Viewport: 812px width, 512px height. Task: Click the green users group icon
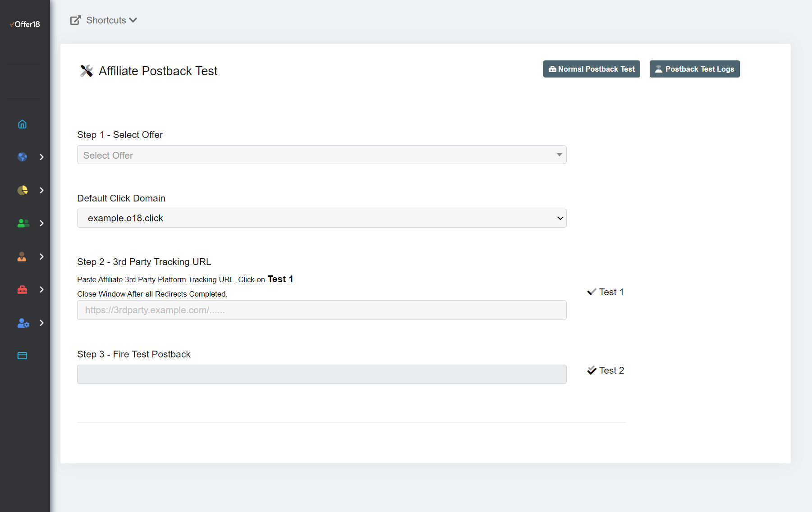(x=23, y=223)
